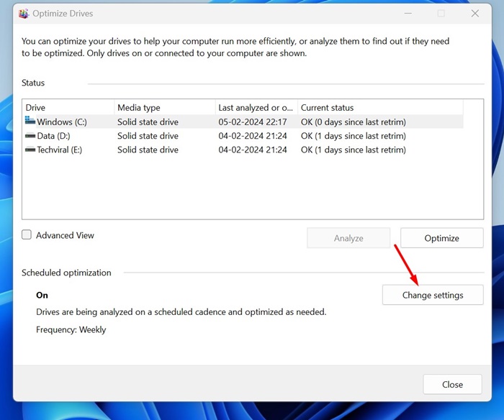Select the Windows (C:) current status cell
This screenshot has height=420, width=504.
tap(353, 122)
